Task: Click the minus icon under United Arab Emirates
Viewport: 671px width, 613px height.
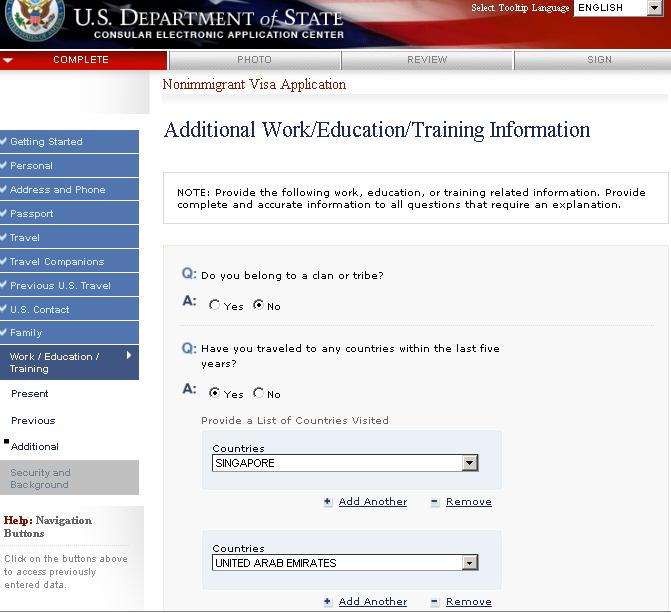Action: pos(435,602)
